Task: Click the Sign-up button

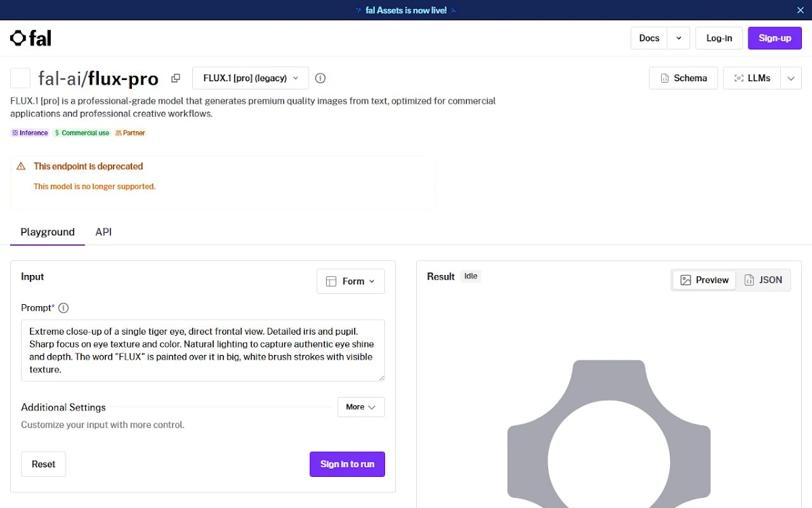Action: pos(775,38)
